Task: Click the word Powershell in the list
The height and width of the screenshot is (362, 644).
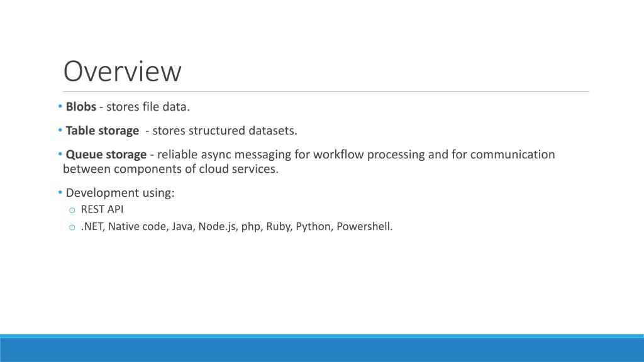Action: click(x=364, y=226)
